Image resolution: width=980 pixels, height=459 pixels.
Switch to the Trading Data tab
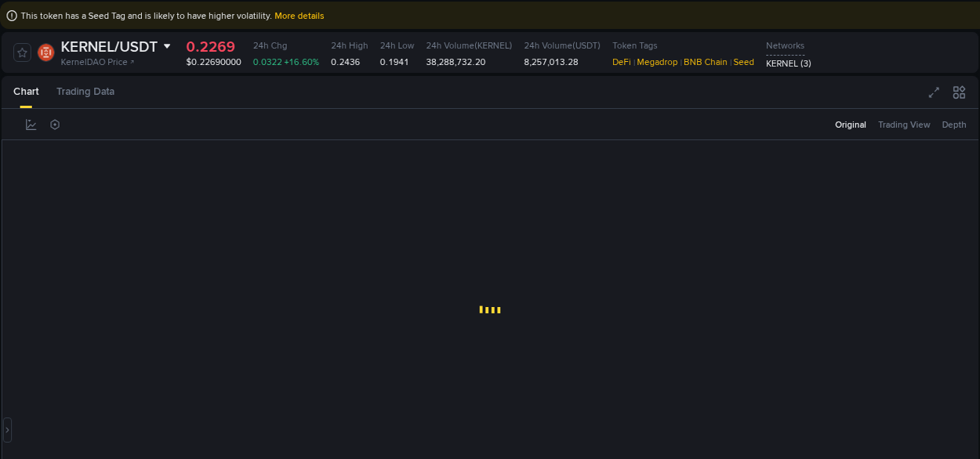(85, 92)
